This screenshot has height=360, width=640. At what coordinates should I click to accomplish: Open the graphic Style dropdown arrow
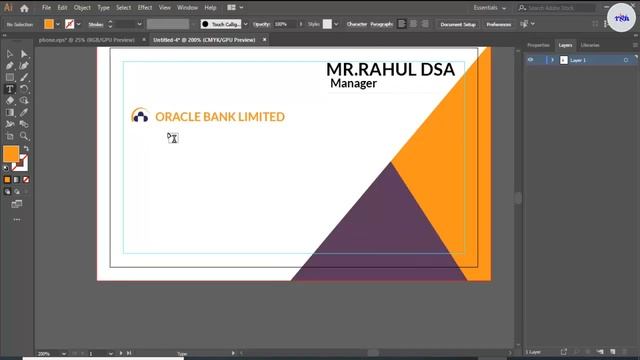(x=336, y=24)
